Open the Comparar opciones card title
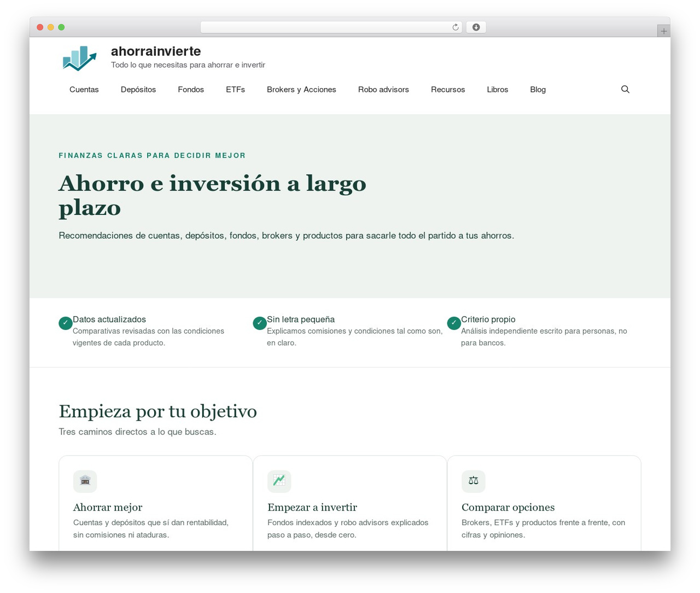Viewport: 700px width, 593px height. tap(508, 507)
